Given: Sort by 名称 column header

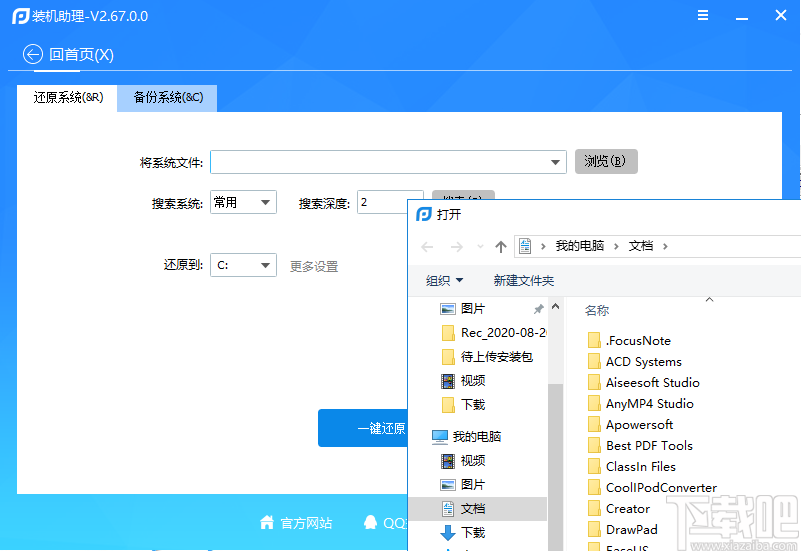Looking at the screenshot, I should click(x=597, y=310).
